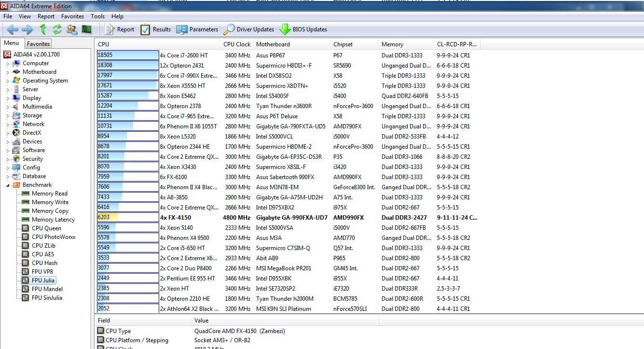Open the Tools menu
The height and width of the screenshot is (349, 644).
coord(97,16)
